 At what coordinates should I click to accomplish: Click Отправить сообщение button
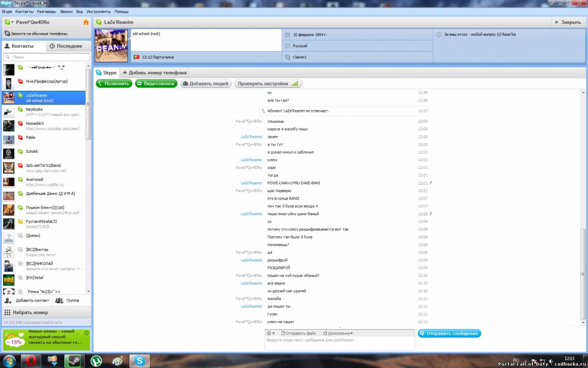tap(450, 333)
